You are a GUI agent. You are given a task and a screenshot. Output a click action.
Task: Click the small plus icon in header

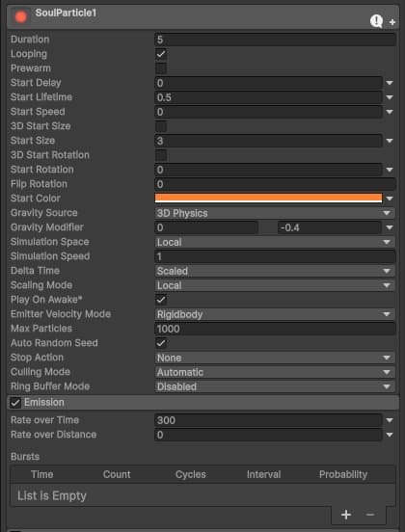coord(392,22)
